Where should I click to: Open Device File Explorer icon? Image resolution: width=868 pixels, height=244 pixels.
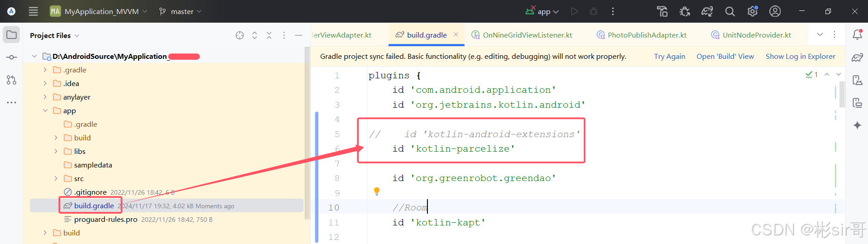pos(857,80)
